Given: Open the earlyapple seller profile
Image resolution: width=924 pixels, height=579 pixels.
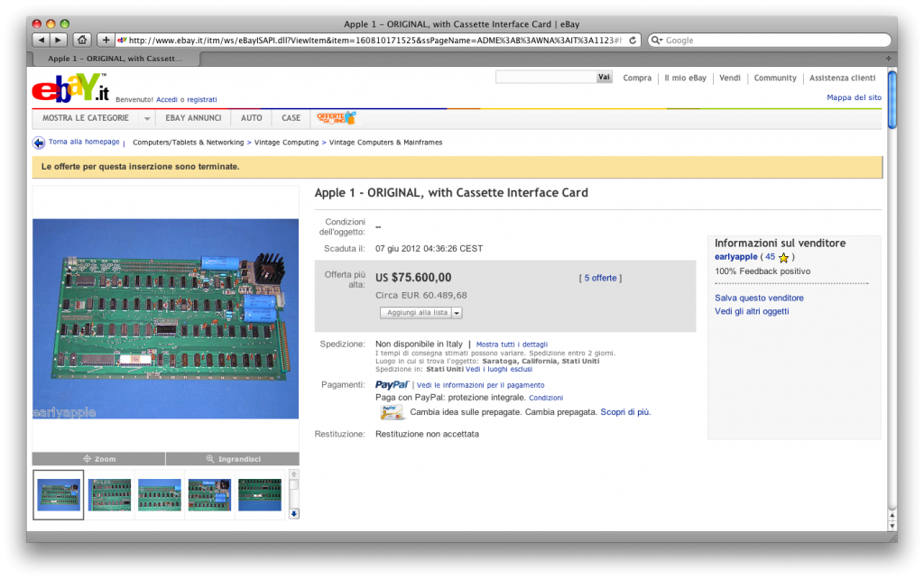Looking at the screenshot, I should coord(736,257).
